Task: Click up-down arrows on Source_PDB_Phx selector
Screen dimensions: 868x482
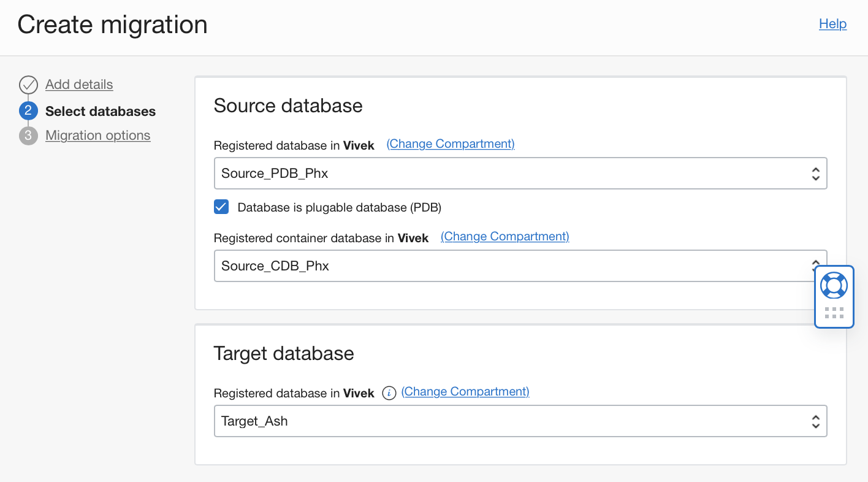Action: [x=816, y=174]
